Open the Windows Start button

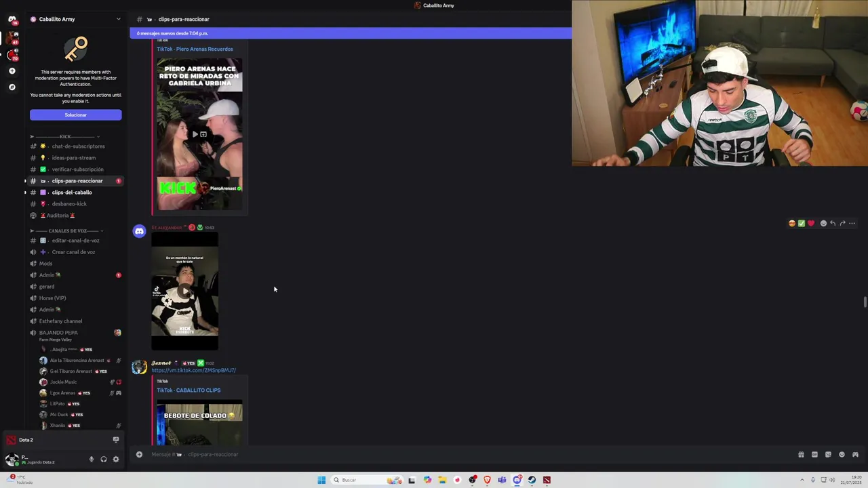321,480
